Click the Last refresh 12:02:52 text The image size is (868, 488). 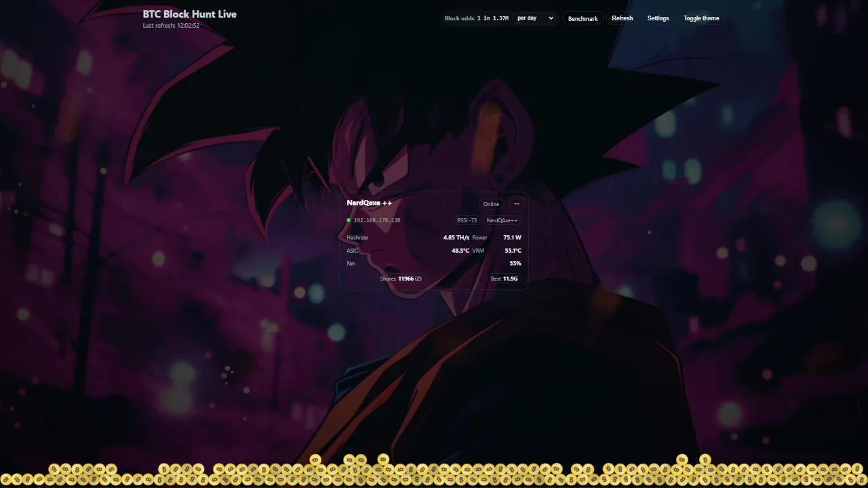point(171,26)
